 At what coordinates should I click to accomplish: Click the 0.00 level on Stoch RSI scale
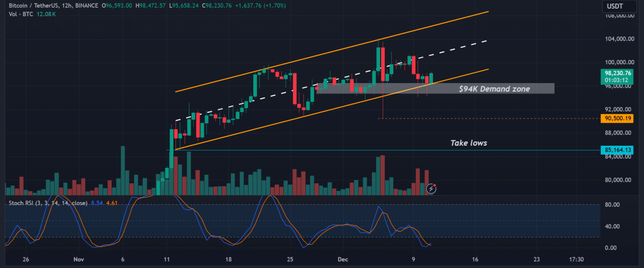[611, 248]
